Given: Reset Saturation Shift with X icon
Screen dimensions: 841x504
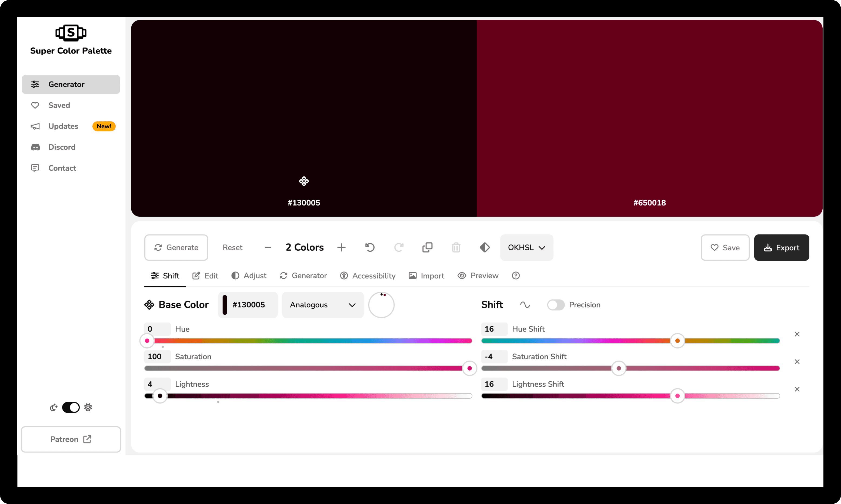Looking at the screenshot, I should click(x=797, y=362).
